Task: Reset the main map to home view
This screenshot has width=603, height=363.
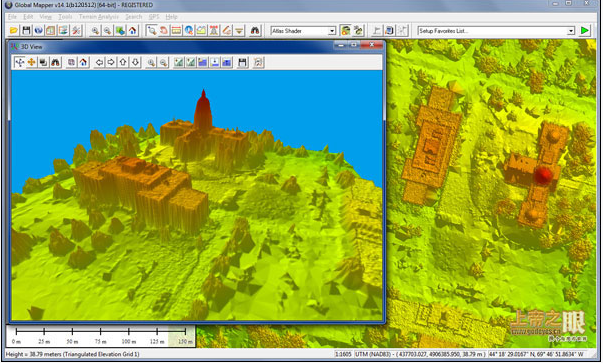Action: click(x=132, y=30)
